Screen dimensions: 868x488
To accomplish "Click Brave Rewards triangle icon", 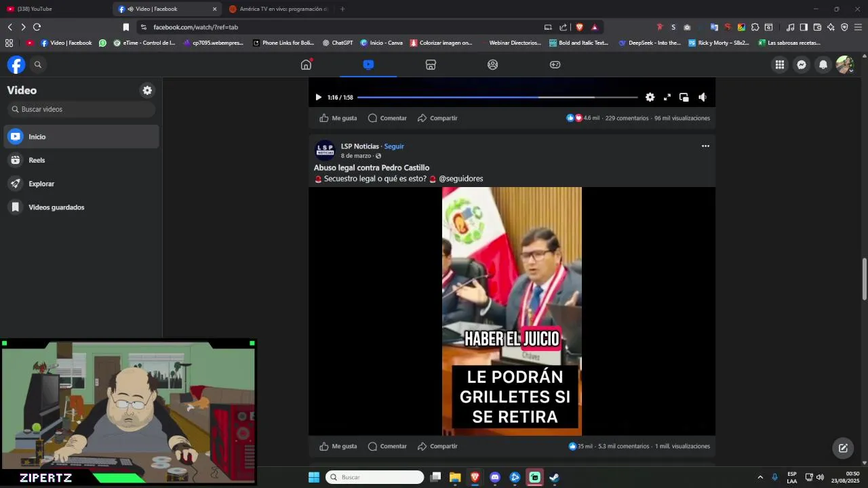I will coord(595,27).
